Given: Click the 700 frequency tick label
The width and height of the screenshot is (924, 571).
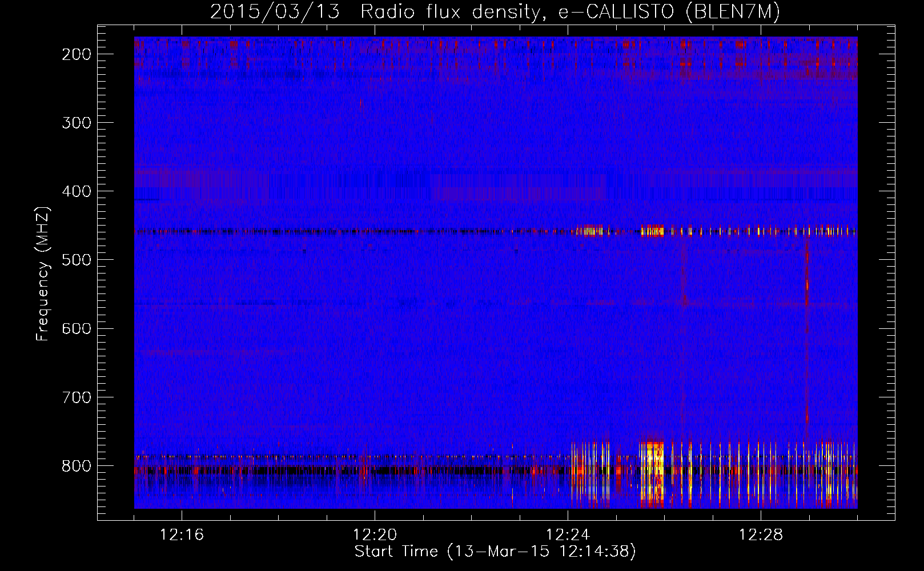Looking at the screenshot, I should [x=77, y=397].
